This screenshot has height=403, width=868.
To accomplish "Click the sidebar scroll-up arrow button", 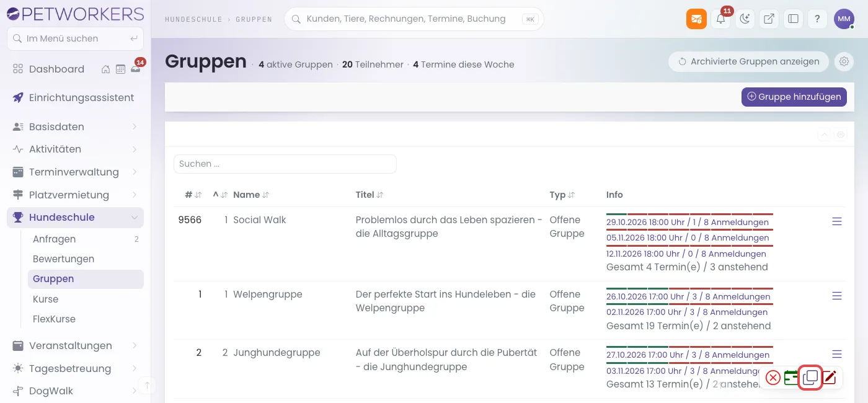I will (147, 386).
